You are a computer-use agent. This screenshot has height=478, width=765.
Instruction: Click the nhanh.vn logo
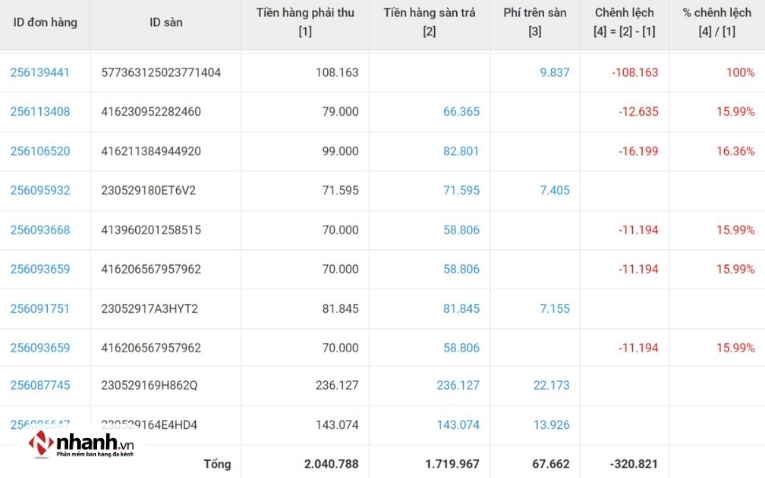[80, 445]
